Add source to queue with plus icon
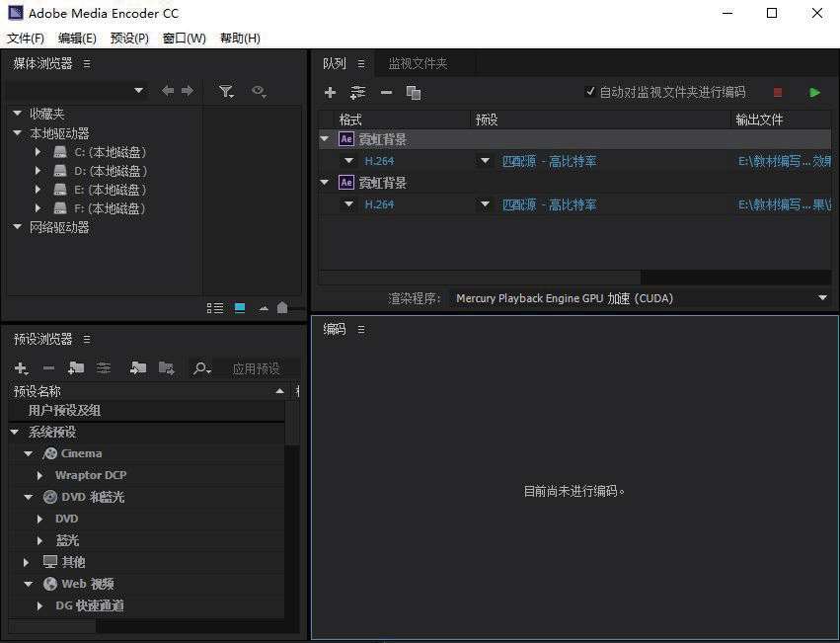The width and height of the screenshot is (840, 643). (x=330, y=92)
